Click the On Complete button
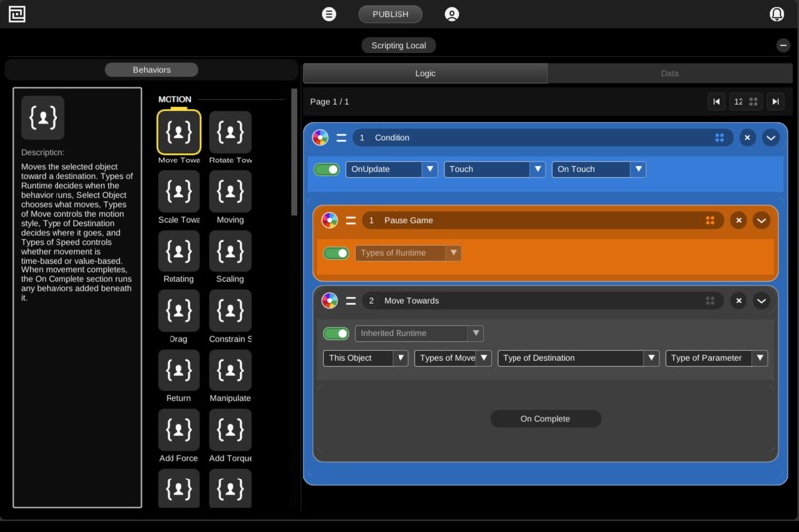The width and height of the screenshot is (799, 532). (x=545, y=419)
